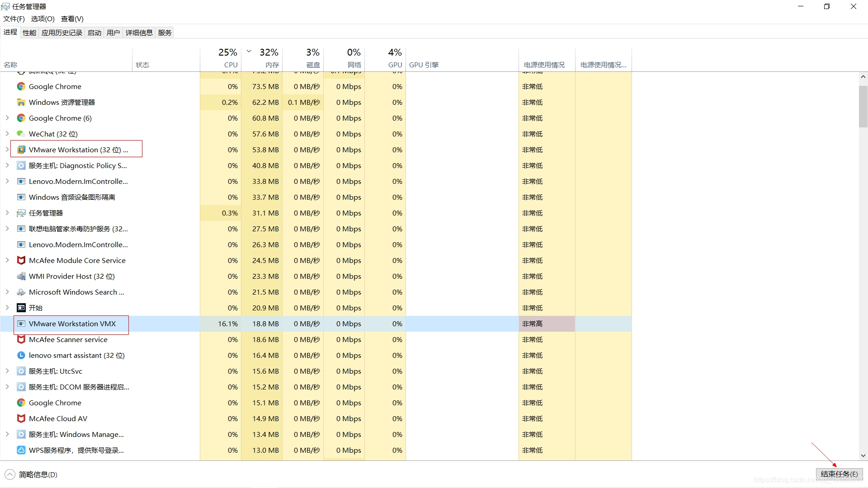
Task: Select the 73.5 MB memory cell
Action: tap(262, 86)
